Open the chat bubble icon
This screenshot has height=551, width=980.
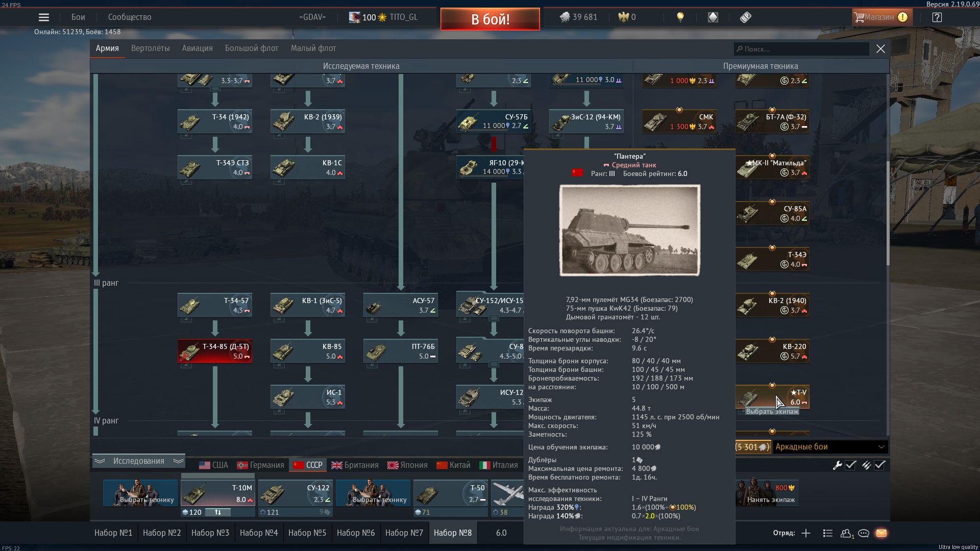(x=864, y=533)
